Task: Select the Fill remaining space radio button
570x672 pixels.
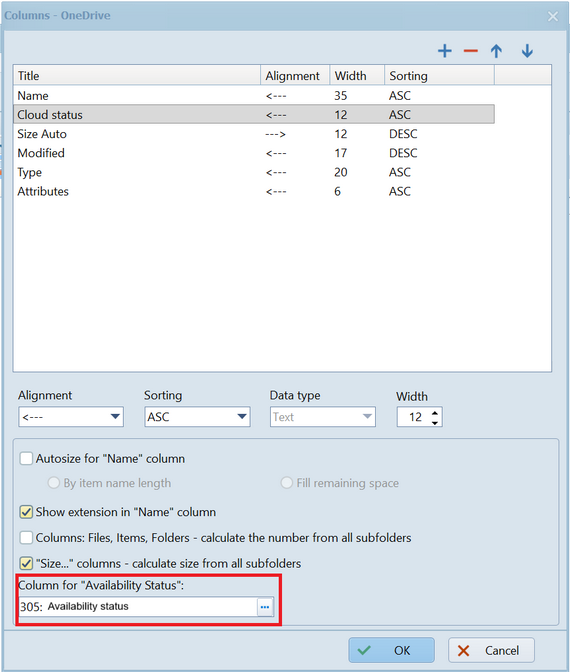Action: click(286, 483)
